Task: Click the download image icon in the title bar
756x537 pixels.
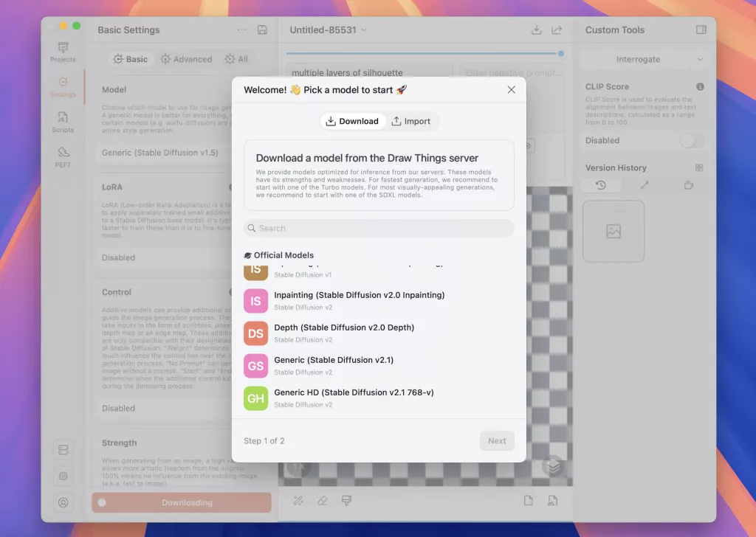Action: pos(536,30)
